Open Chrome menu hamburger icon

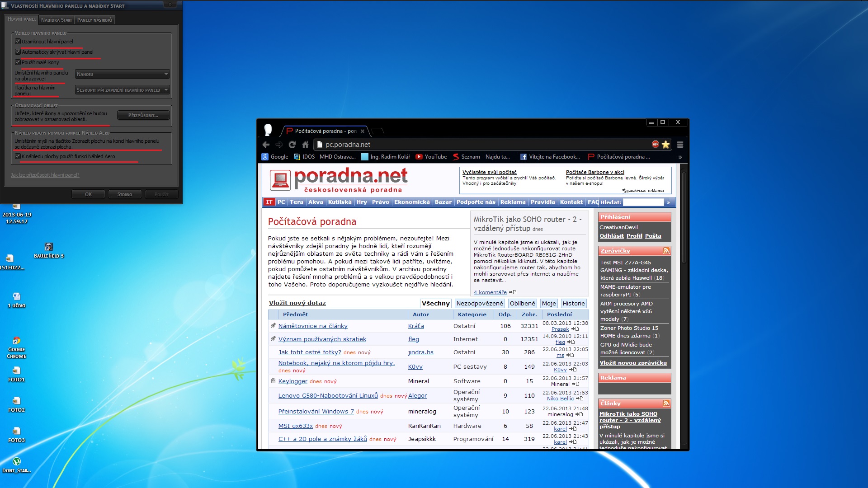(680, 145)
